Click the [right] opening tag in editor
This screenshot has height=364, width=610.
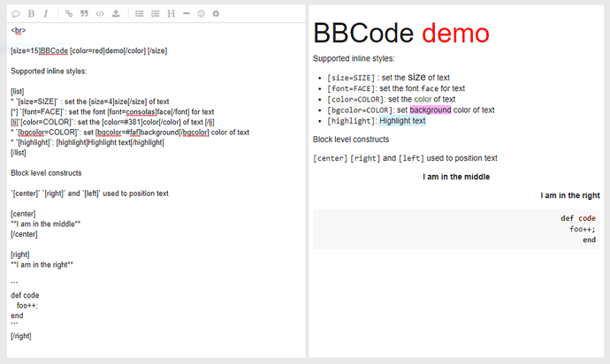[20, 254]
